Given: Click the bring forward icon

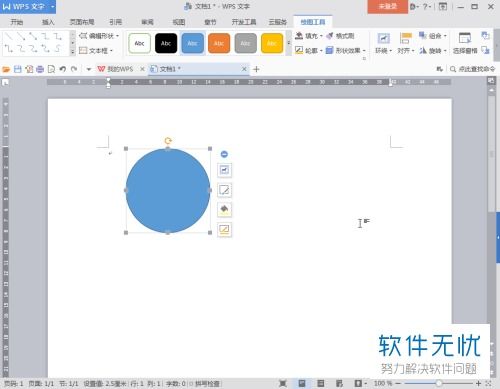Looking at the screenshot, I should [x=486, y=36].
